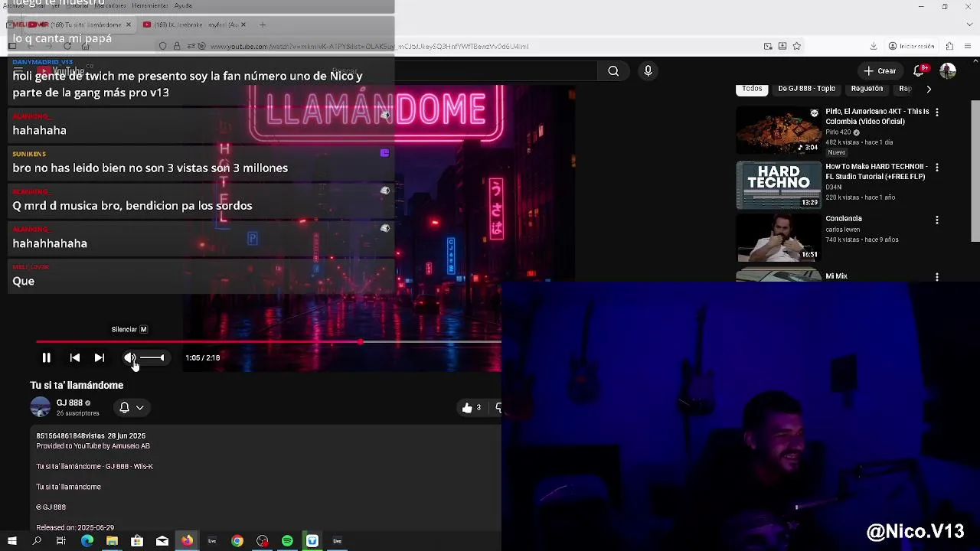Open File Explorer from the taskbar

(x=112, y=541)
